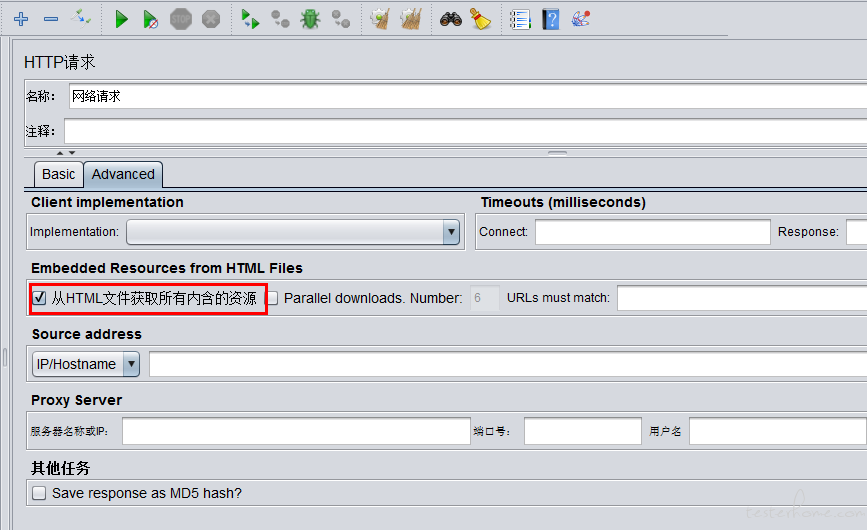Uncheck the 从HTML文件获取所有内含的资源 checkbox
867x530 pixels.
[x=40, y=298]
